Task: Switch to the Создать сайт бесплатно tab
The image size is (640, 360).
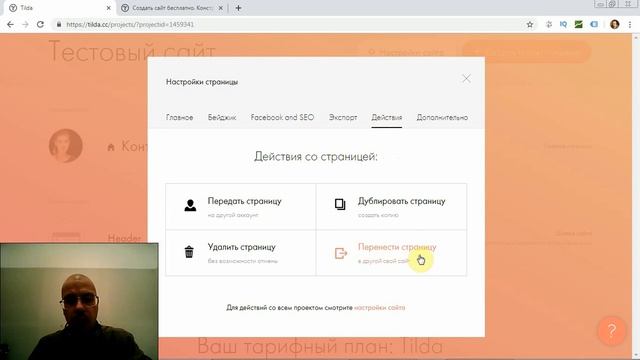Action: point(171,8)
